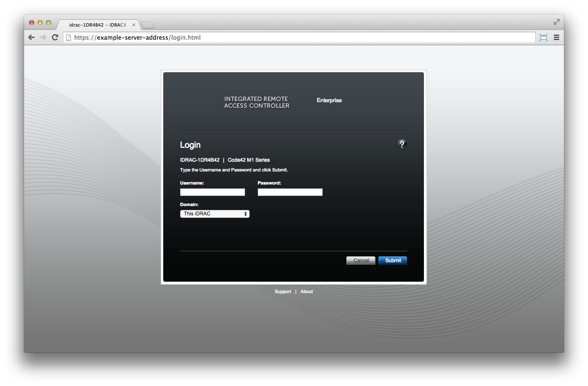This screenshot has width=588, height=386.
Task: Open the browser menu with the hamburger icon
Action: 556,37
